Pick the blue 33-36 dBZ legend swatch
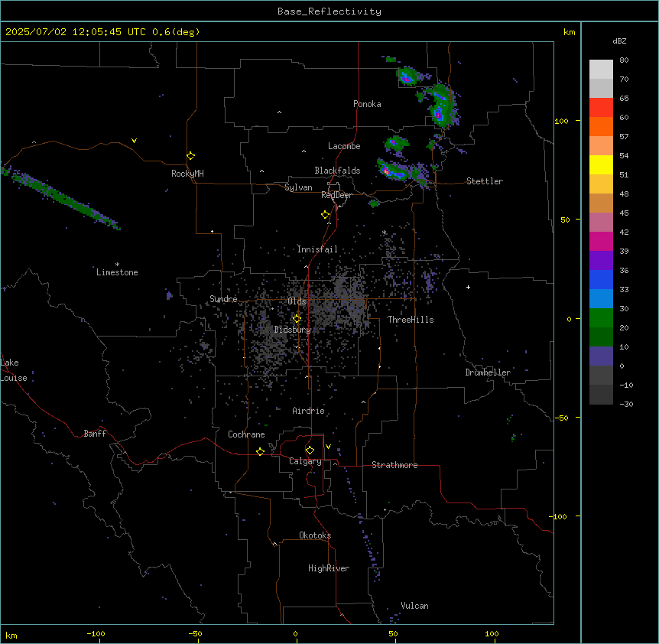659x644 pixels. [601, 279]
